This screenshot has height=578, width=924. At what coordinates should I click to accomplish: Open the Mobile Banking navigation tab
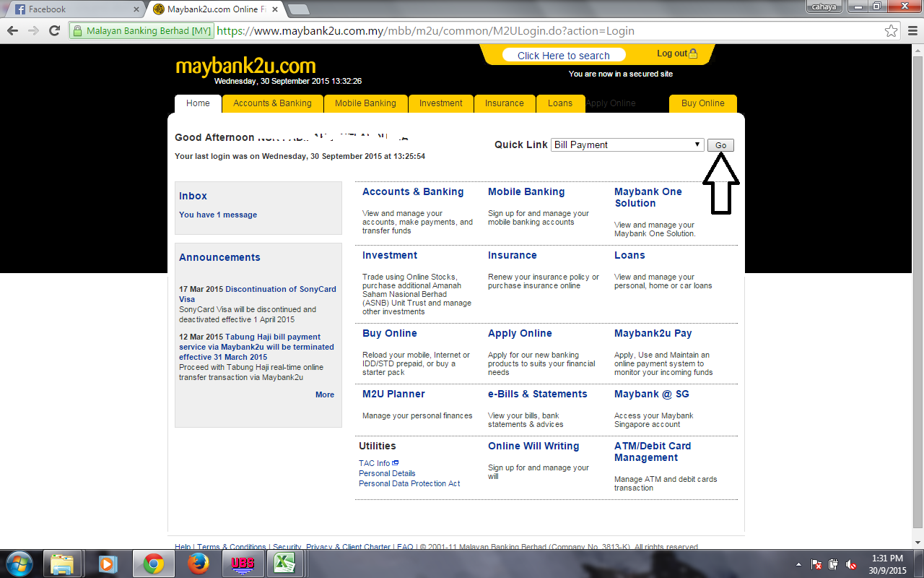[365, 103]
